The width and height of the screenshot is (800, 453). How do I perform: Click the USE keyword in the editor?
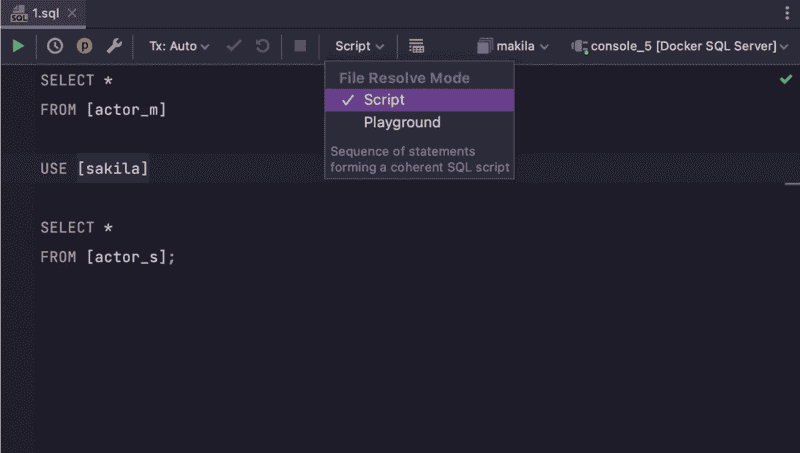tap(54, 169)
